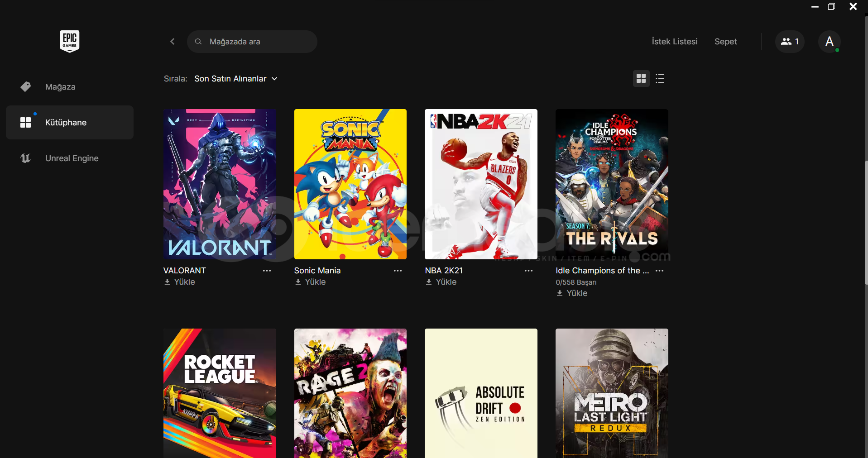Click the Unreal Engine logo icon
Image resolution: width=868 pixels, height=458 pixels.
pos(26,158)
